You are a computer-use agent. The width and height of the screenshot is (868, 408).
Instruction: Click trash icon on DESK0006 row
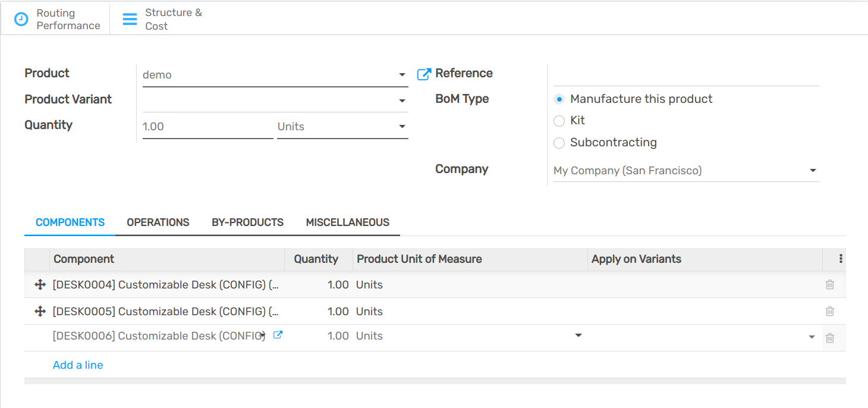(x=830, y=338)
